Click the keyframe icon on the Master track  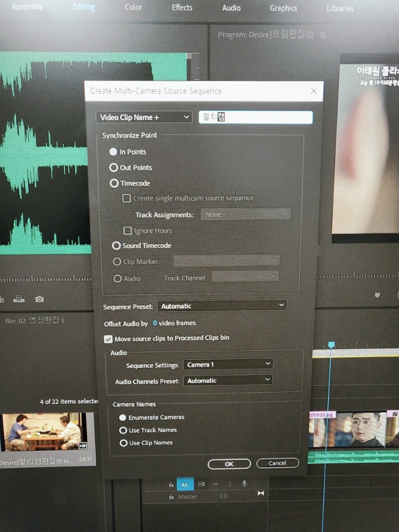click(x=260, y=493)
